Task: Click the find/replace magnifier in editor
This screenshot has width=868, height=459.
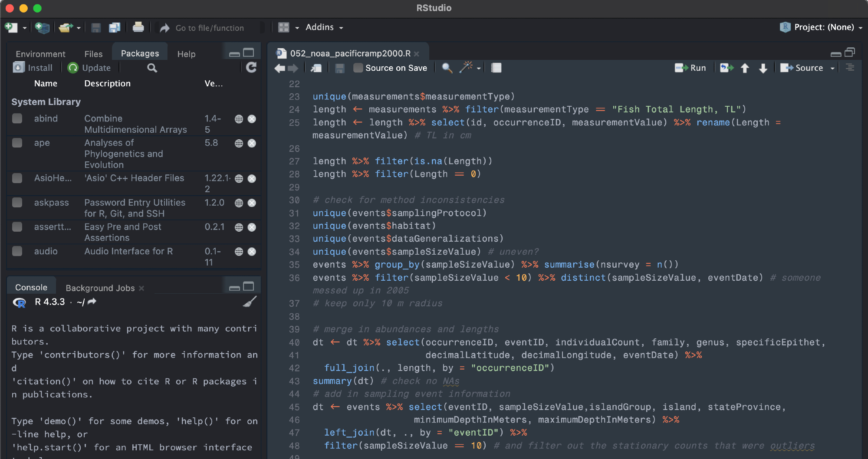Action: click(x=447, y=68)
